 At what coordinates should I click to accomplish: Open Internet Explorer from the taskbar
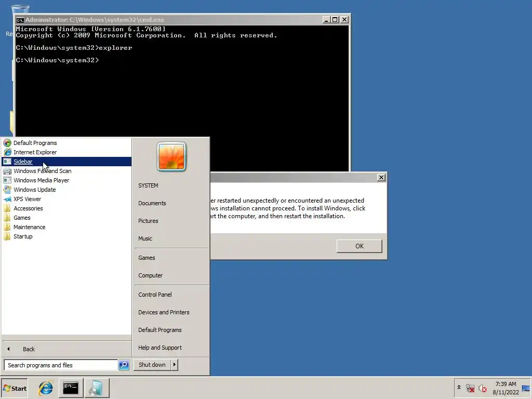click(46, 388)
